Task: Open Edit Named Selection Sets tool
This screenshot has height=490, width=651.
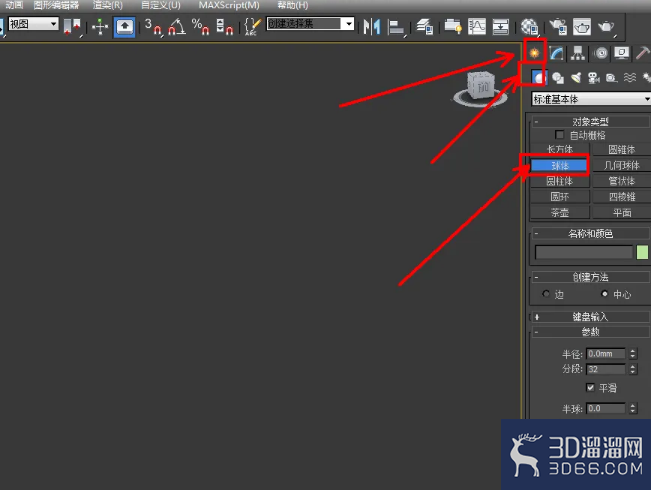Action: (x=252, y=27)
